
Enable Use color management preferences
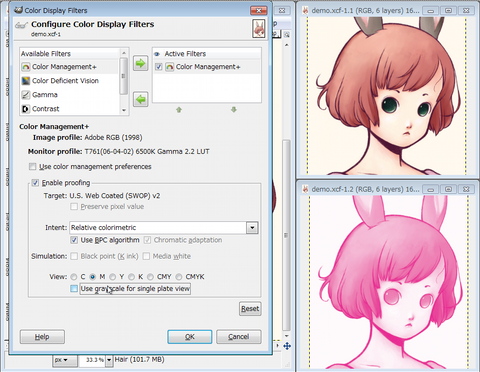click(x=32, y=166)
